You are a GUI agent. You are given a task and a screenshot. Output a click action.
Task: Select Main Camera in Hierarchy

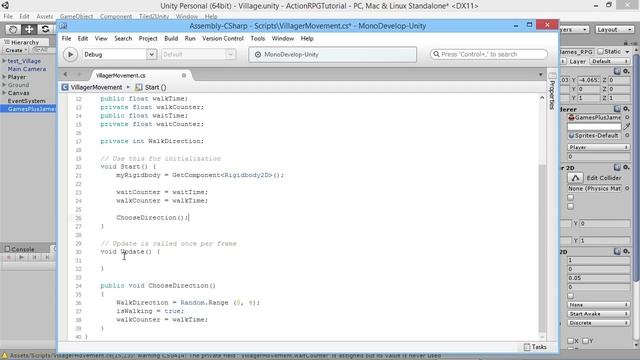[27, 69]
